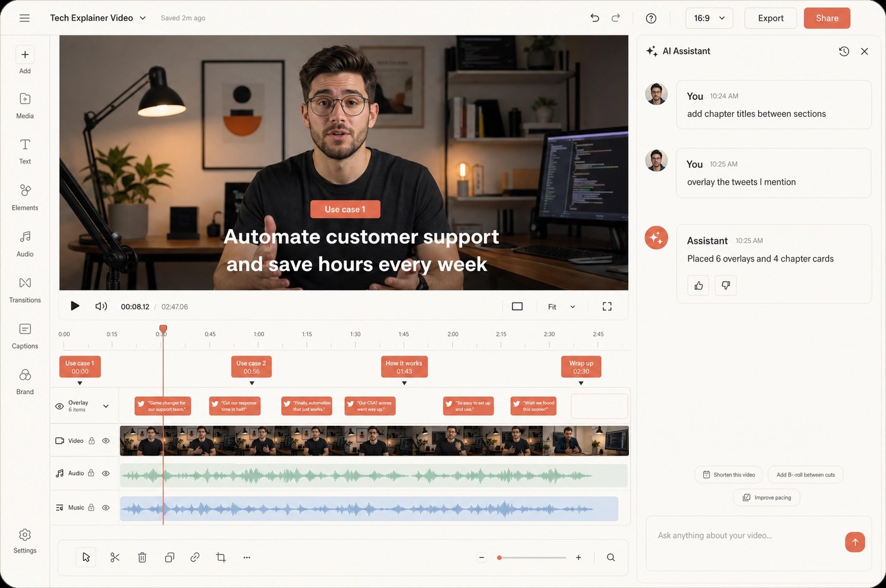
Task: Click the red playhead handle on ruler
Action: pyautogui.click(x=163, y=329)
